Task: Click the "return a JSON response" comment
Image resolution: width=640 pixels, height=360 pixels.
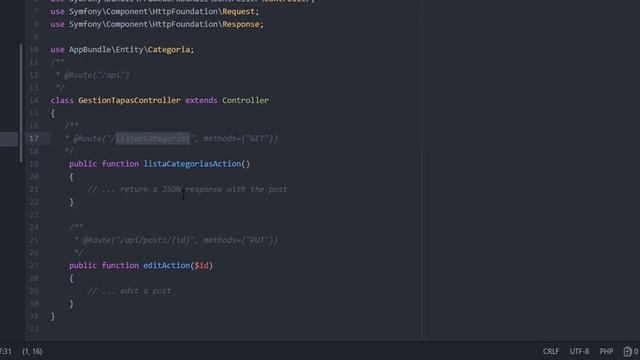Action: click(187, 189)
